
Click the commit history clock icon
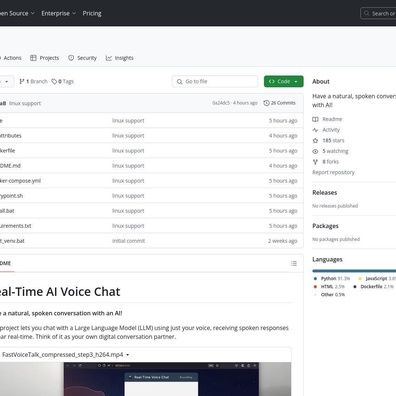point(266,103)
